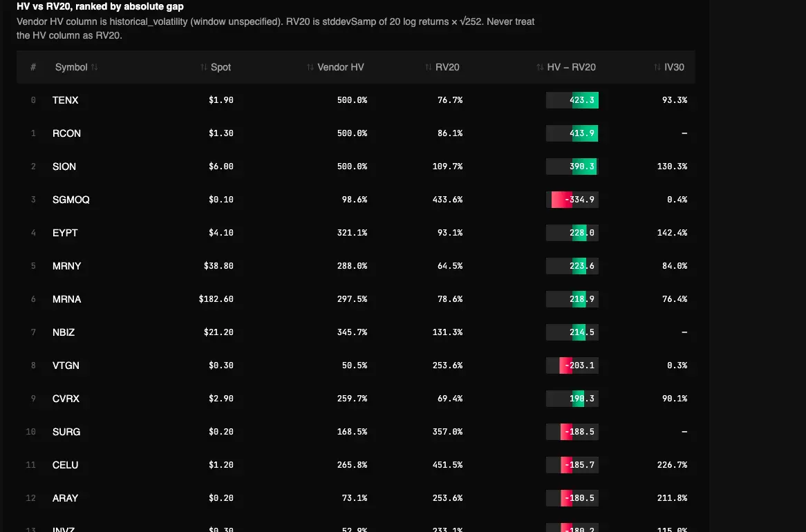The height and width of the screenshot is (532, 806).
Task: Click SGMOQ RV20 value 433.6%
Action: click(448, 200)
